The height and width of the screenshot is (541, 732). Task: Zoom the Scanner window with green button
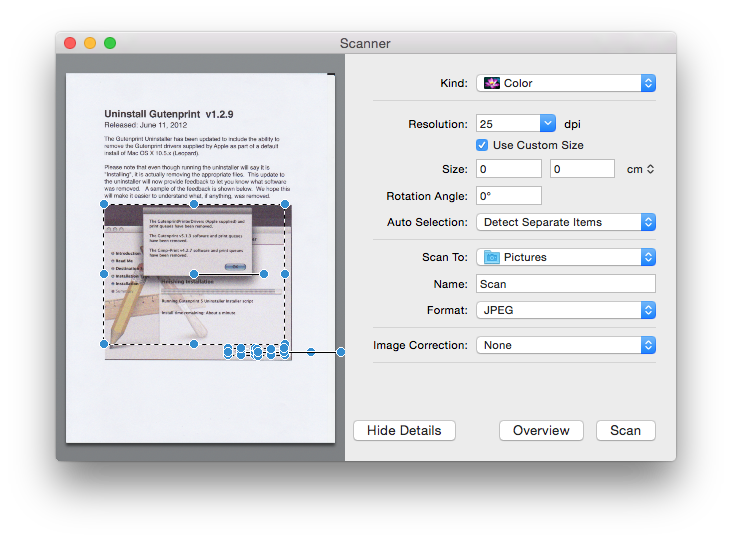(110, 43)
